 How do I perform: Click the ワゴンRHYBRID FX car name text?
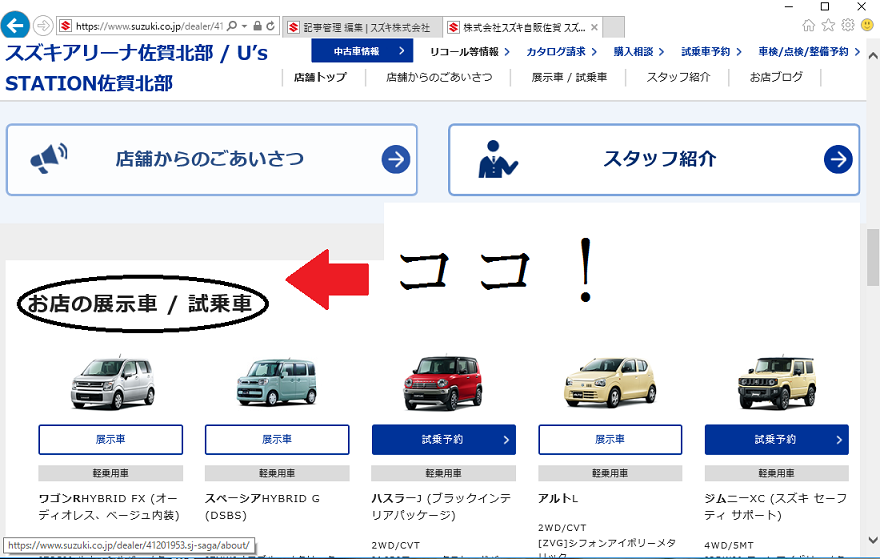pyautogui.click(x=109, y=506)
